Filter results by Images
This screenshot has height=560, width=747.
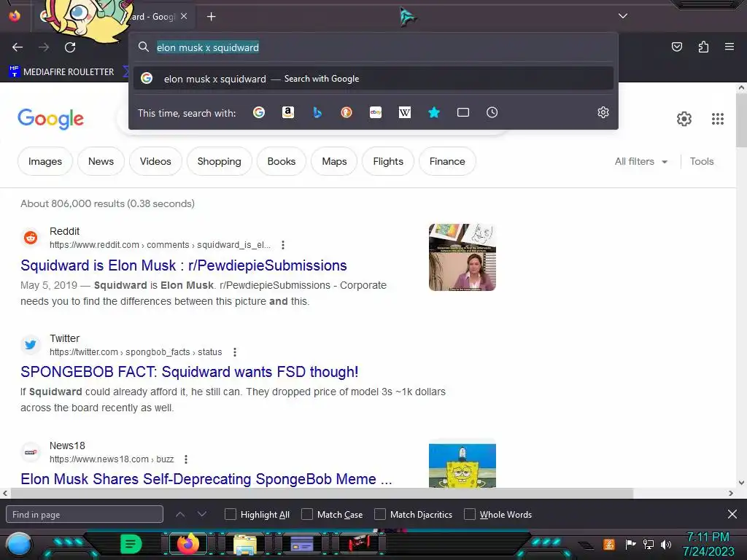[44, 161]
